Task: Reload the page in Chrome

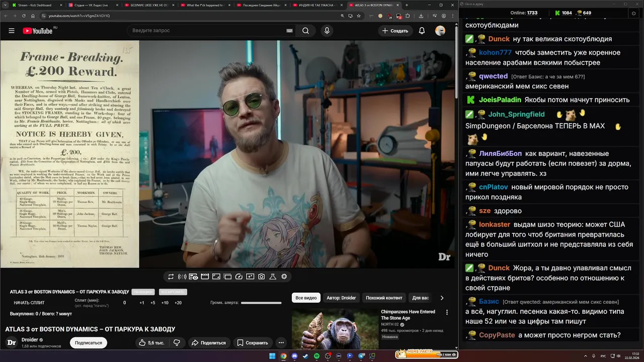Action: [x=24, y=16]
